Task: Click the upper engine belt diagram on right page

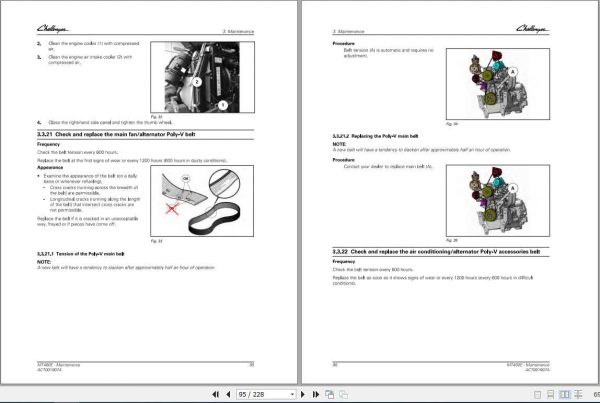Action: (498, 84)
